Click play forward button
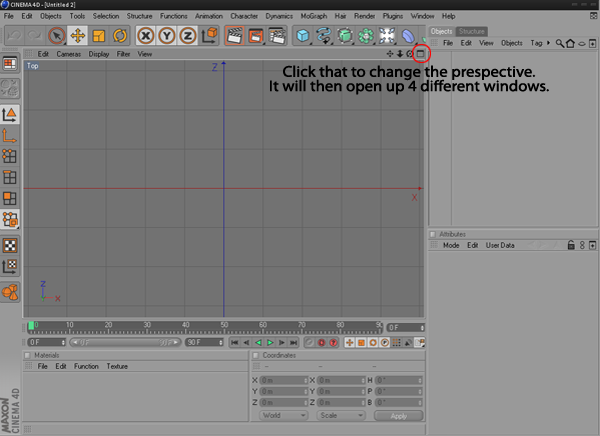Image resolution: width=600 pixels, height=436 pixels. tap(270, 343)
